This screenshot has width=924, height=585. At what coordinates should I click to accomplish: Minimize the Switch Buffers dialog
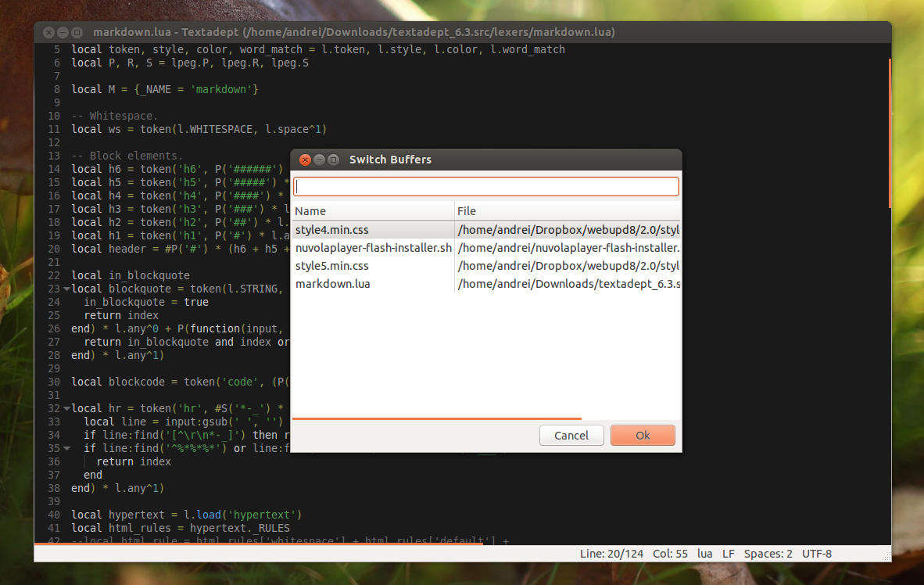pyautogui.click(x=320, y=160)
